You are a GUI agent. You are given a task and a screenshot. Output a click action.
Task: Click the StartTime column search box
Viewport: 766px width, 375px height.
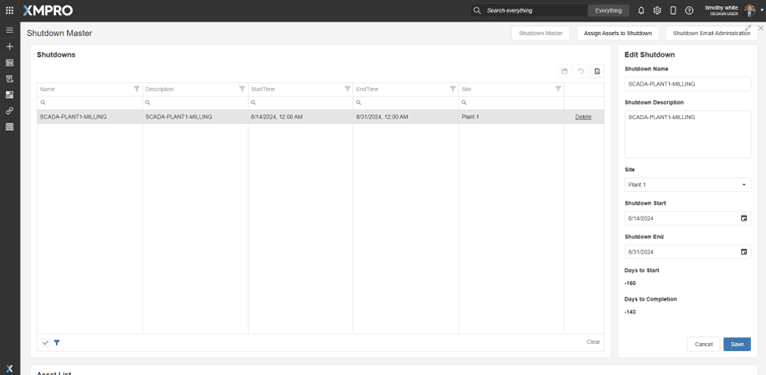300,103
